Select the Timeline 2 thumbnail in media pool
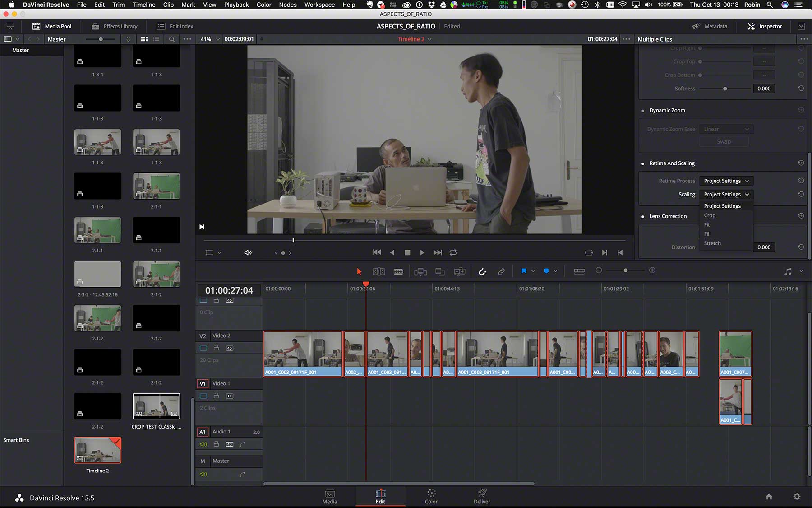This screenshot has width=812, height=508. click(x=97, y=450)
